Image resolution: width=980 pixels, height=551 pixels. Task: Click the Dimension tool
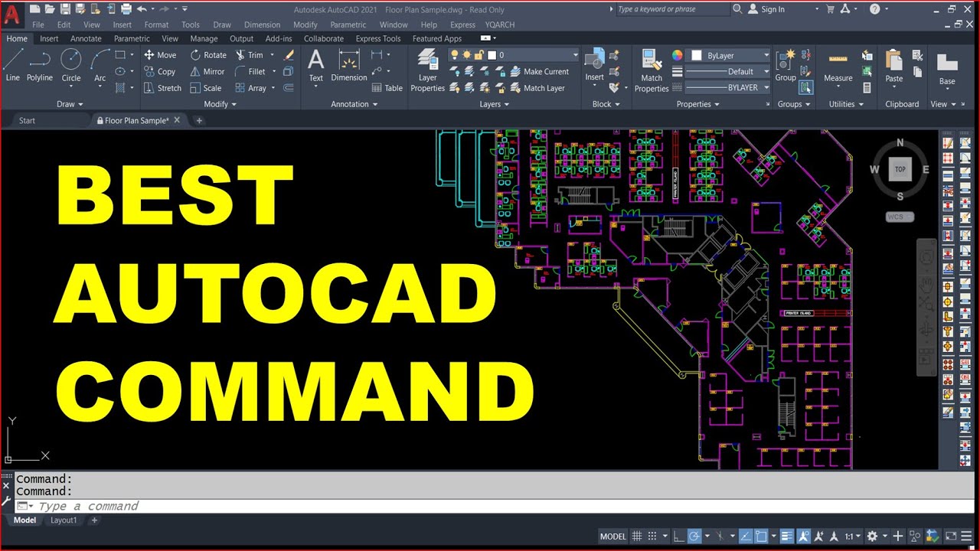click(349, 65)
